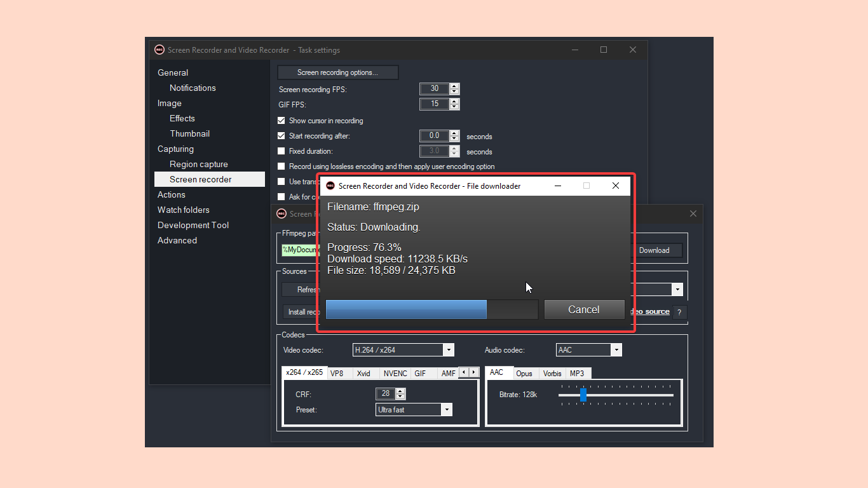Decrease GIF FPS with down arrow

tap(454, 107)
